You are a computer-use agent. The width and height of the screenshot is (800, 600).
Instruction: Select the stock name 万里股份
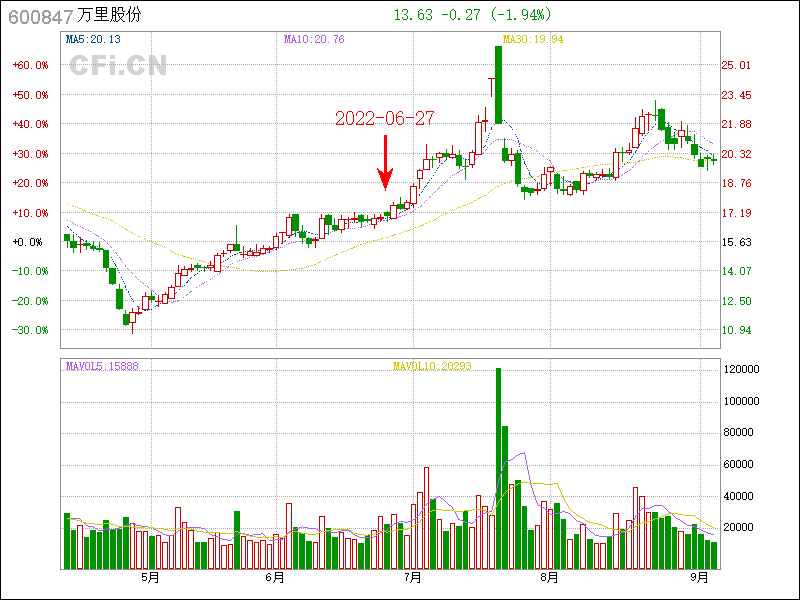(109, 15)
